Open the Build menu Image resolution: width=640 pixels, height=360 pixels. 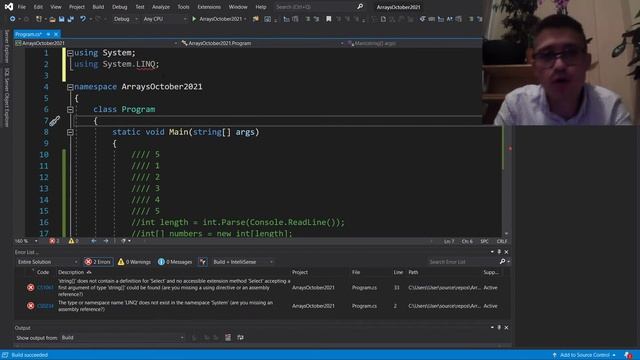(98, 7)
